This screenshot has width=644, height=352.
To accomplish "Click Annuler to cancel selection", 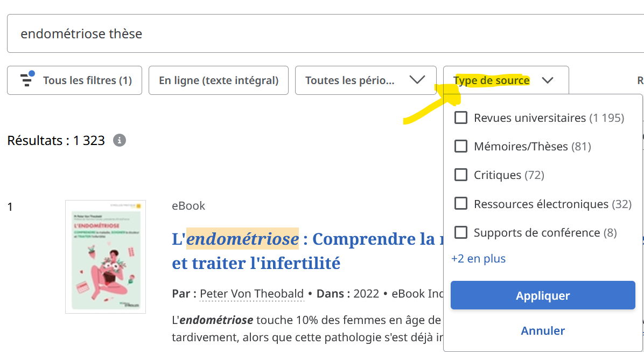I will 543,330.
